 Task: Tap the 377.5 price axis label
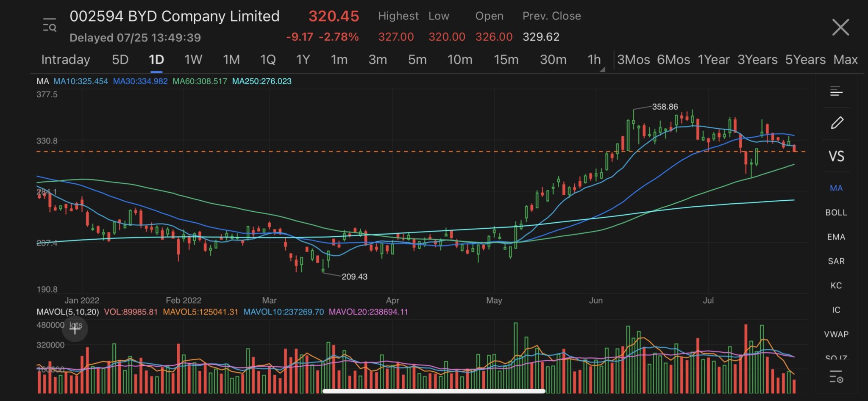47,94
